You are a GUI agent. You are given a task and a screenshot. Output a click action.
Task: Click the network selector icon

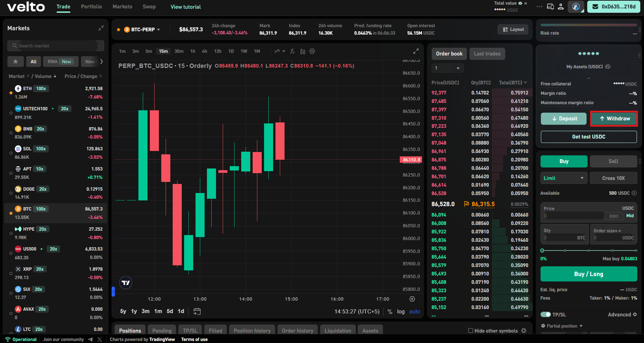576,7
